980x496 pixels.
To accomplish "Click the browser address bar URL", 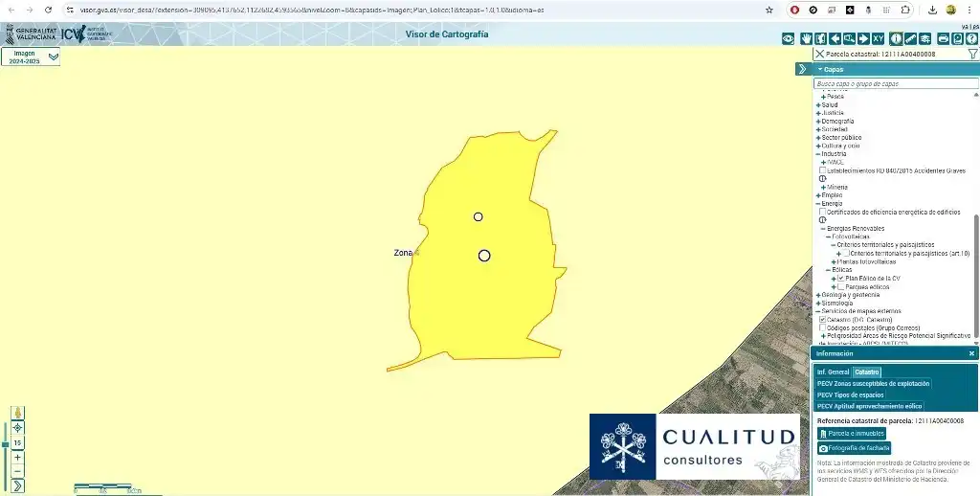I will pyautogui.click(x=312, y=10).
